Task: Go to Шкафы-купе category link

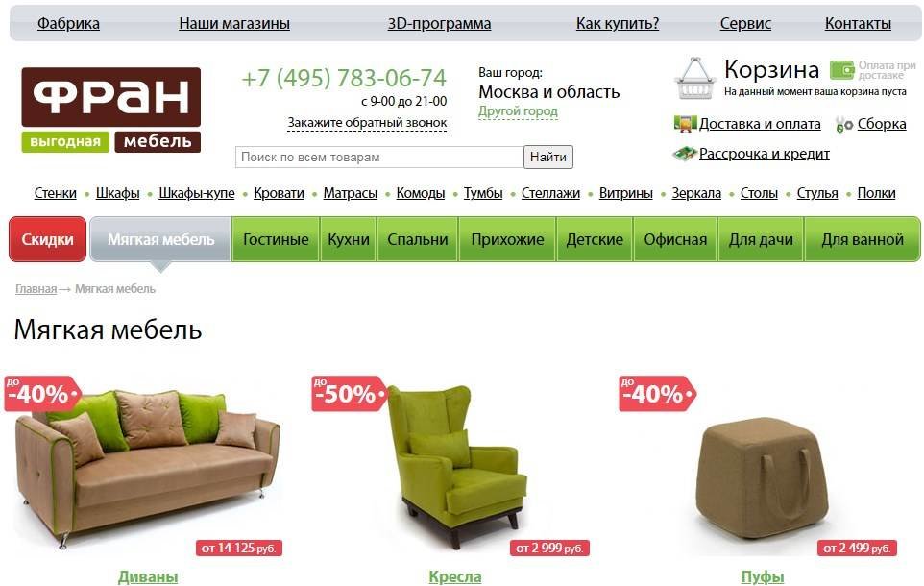Action: 197,193
